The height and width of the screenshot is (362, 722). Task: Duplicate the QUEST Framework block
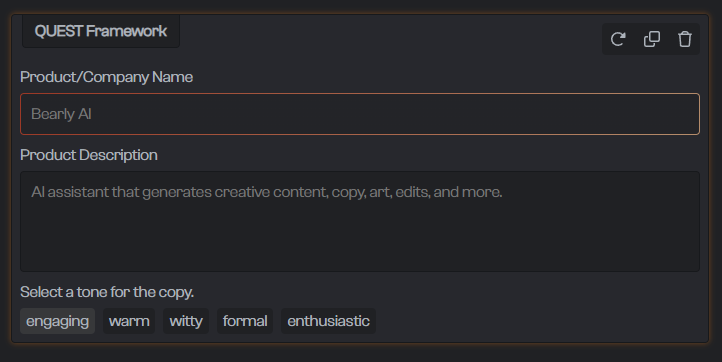point(652,39)
